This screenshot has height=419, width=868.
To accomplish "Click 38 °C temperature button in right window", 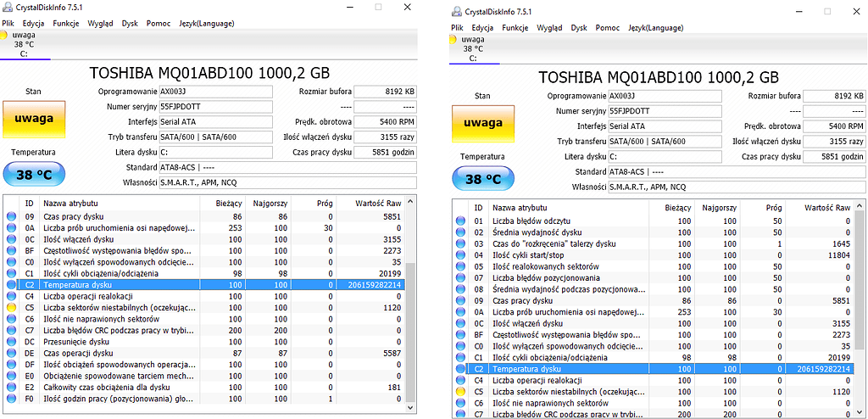I will click(483, 179).
